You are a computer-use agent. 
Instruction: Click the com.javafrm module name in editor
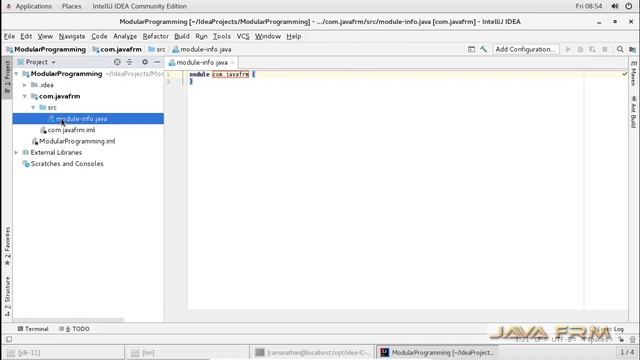[230, 74]
